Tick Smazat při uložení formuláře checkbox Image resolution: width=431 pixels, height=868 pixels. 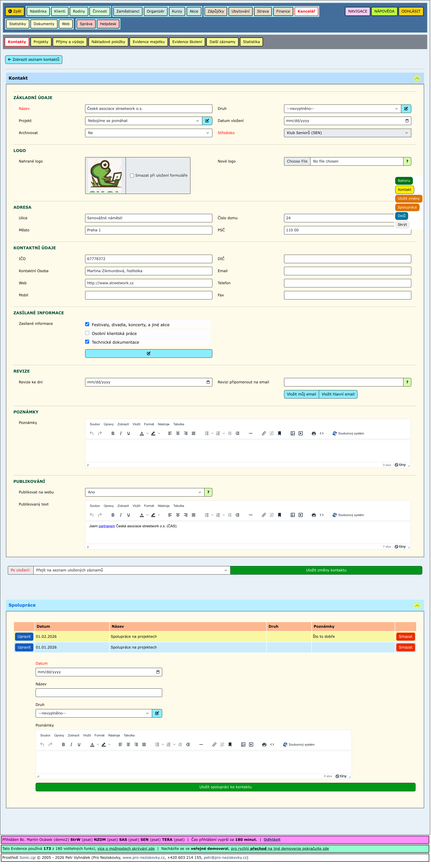point(132,176)
